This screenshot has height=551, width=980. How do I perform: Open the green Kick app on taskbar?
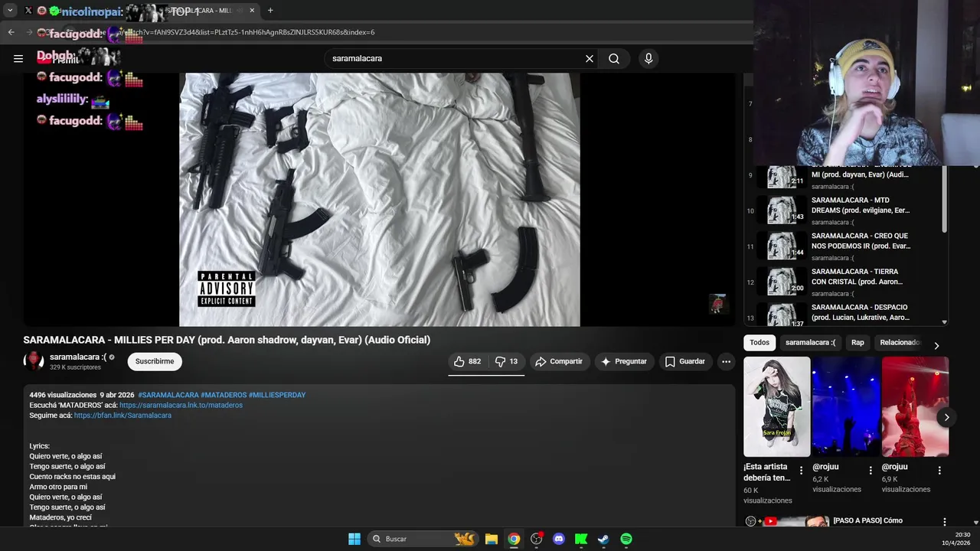pyautogui.click(x=581, y=539)
